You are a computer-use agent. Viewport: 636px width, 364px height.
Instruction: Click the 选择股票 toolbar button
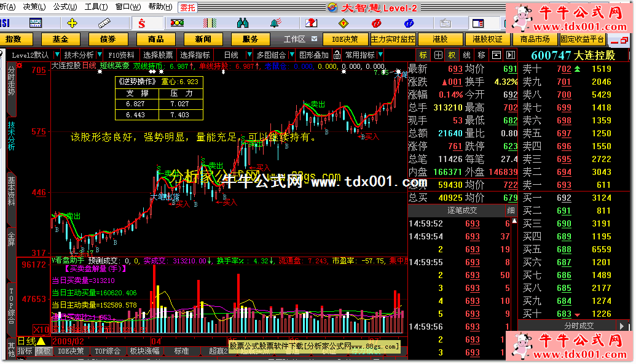(x=158, y=55)
